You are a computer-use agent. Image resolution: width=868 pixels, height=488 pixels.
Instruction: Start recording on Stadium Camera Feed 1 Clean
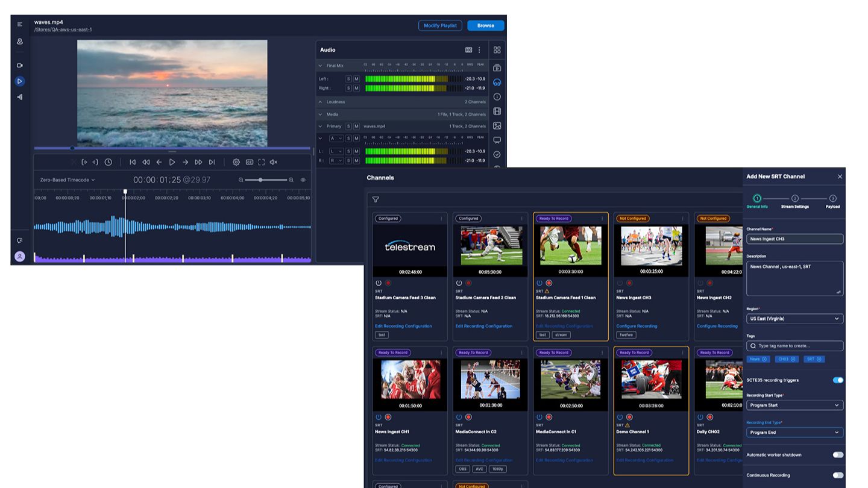pos(549,283)
